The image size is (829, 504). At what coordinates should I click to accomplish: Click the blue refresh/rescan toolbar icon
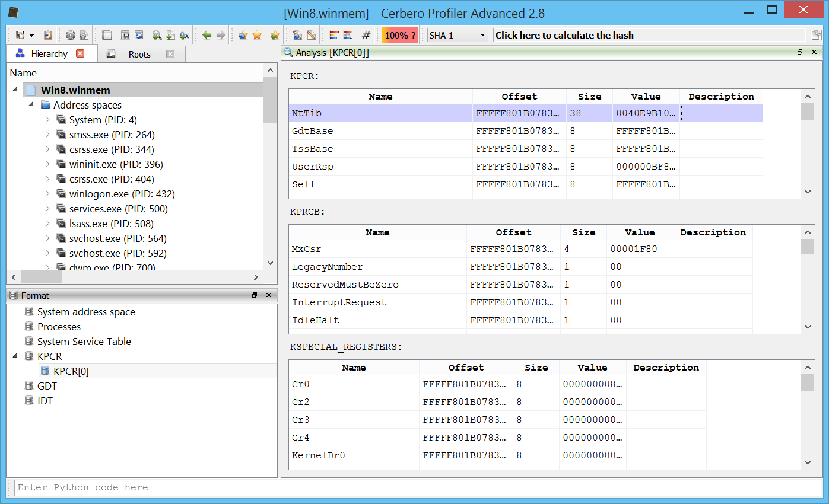click(x=139, y=35)
